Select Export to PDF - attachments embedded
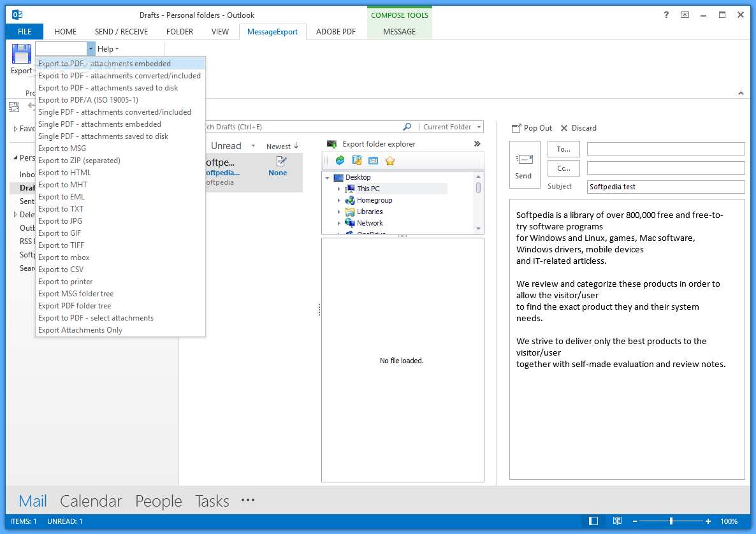This screenshot has width=756, height=534. pos(120,64)
